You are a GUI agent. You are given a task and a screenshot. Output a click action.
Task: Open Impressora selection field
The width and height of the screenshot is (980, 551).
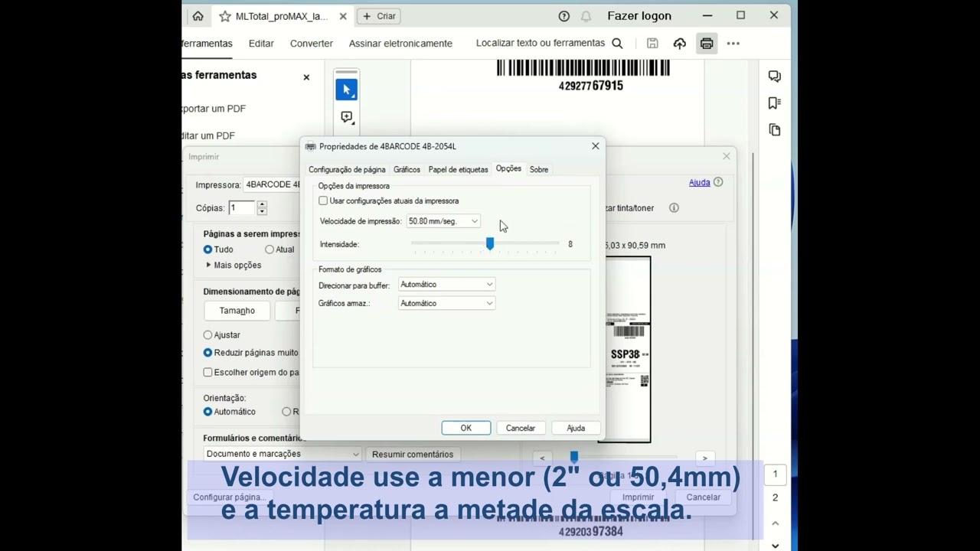[271, 184]
